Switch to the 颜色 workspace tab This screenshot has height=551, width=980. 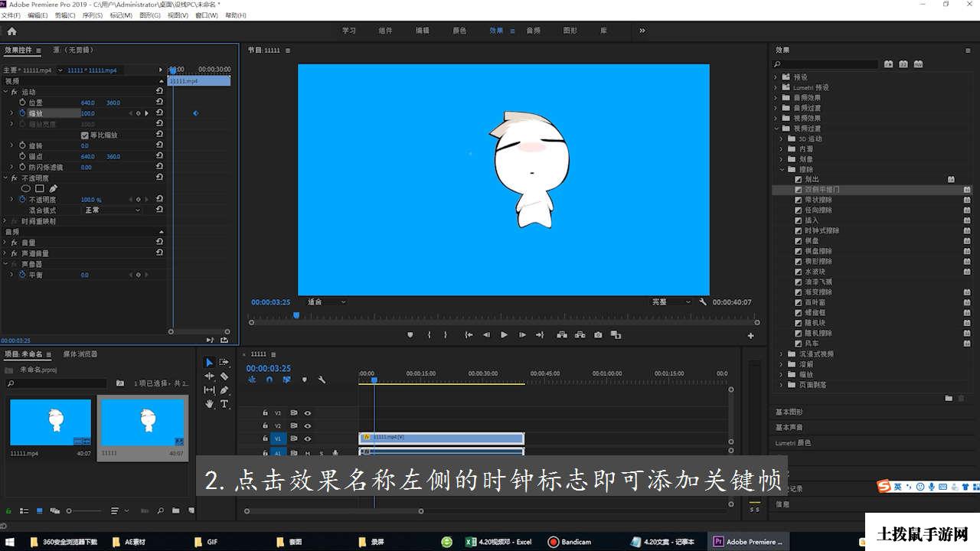(x=459, y=31)
